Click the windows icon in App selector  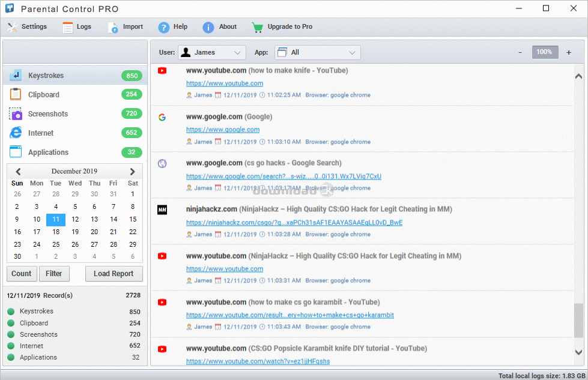coord(282,52)
